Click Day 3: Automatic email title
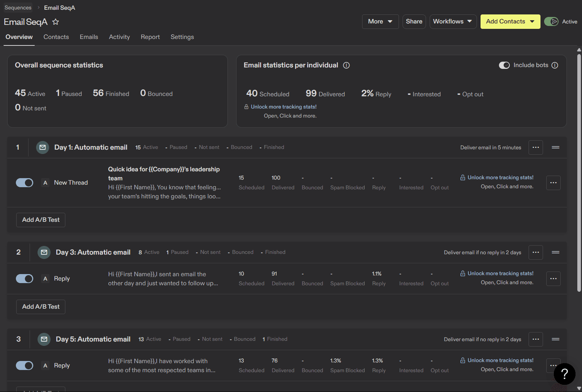 (x=93, y=252)
